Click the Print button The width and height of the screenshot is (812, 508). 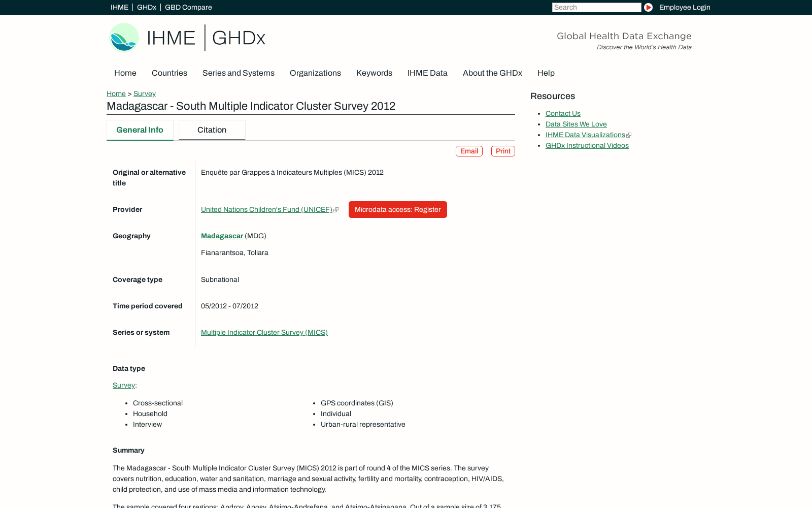point(503,151)
